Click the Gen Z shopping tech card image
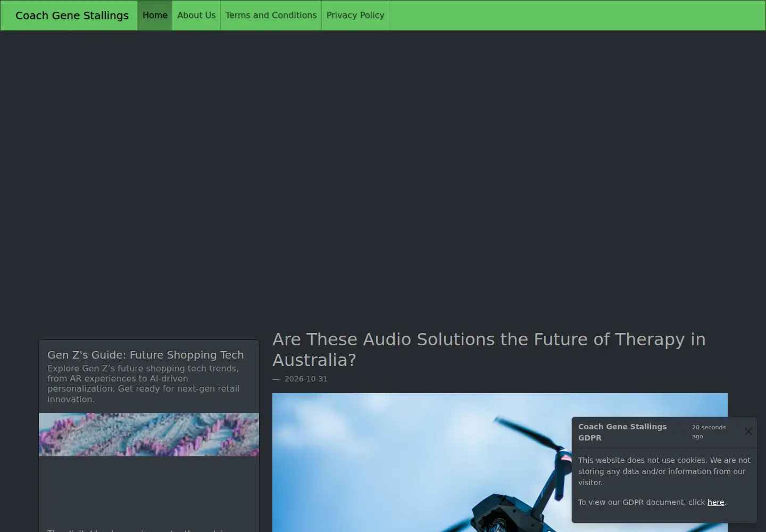766x532 pixels. click(149, 434)
